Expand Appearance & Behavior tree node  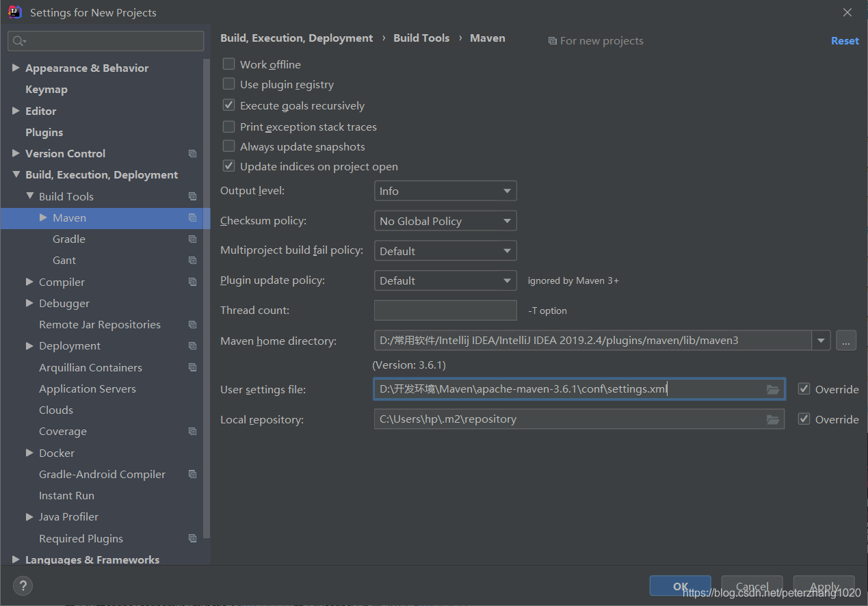pos(16,68)
